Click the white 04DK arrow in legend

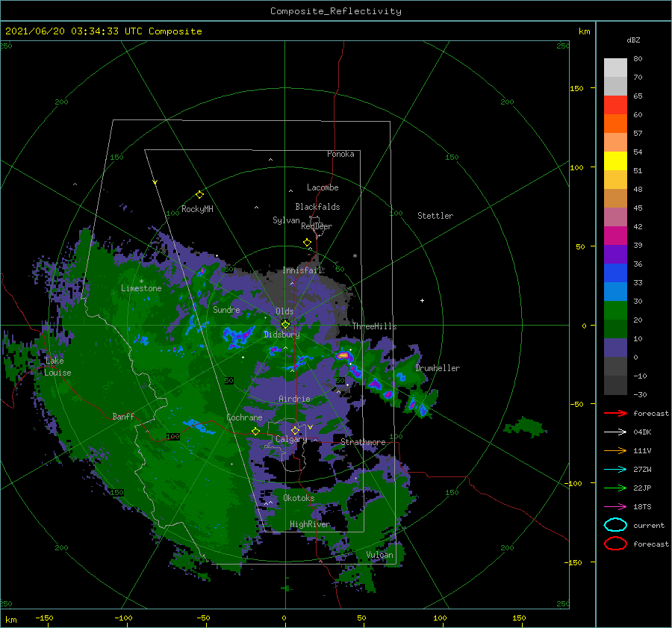pyautogui.click(x=615, y=432)
